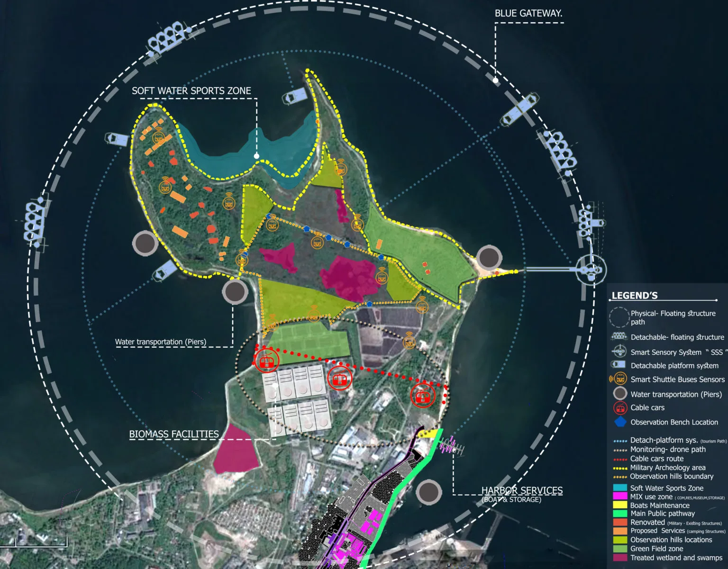
Task: Click the Cable cars icon in the legend
Action: 620,408
